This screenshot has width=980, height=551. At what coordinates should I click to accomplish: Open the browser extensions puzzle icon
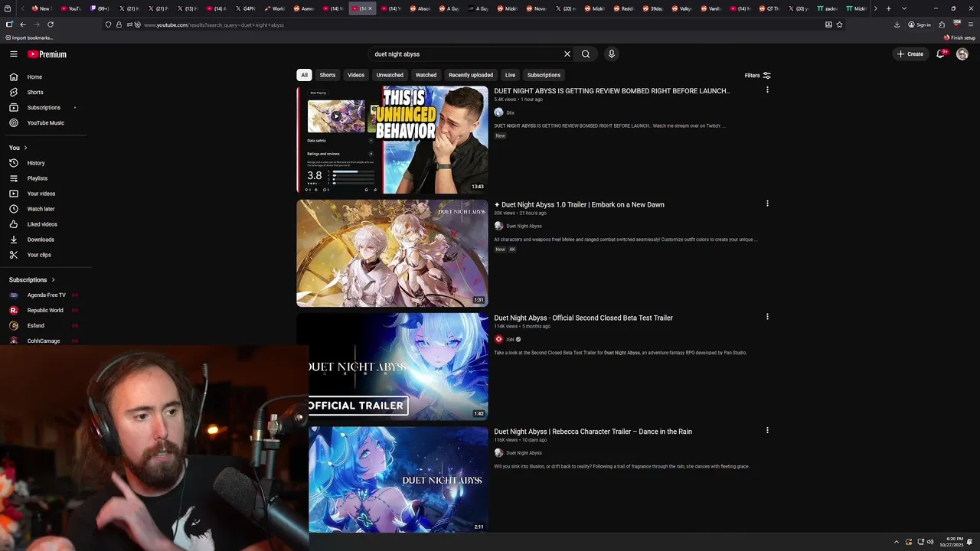coord(942,24)
